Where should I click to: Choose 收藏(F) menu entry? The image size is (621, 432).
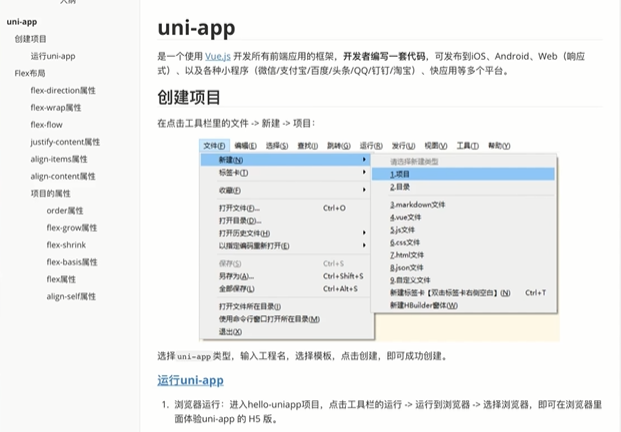[x=286, y=190]
